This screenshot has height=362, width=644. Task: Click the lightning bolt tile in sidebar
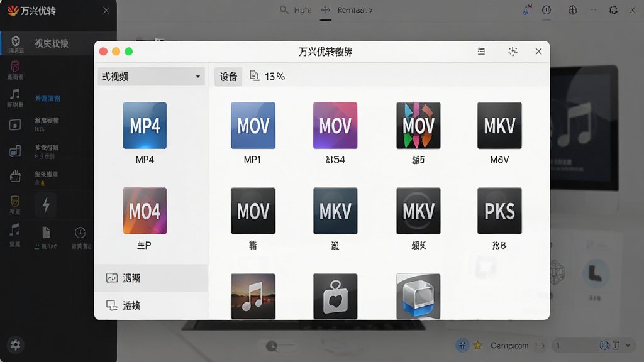[x=46, y=205]
